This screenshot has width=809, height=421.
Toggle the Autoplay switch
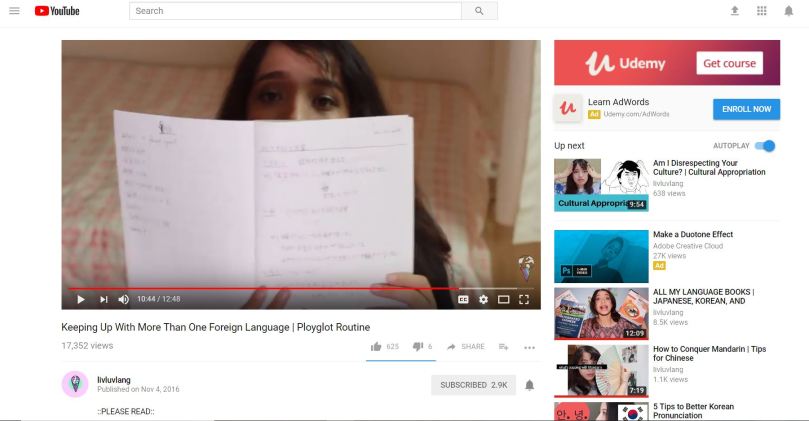765,146
